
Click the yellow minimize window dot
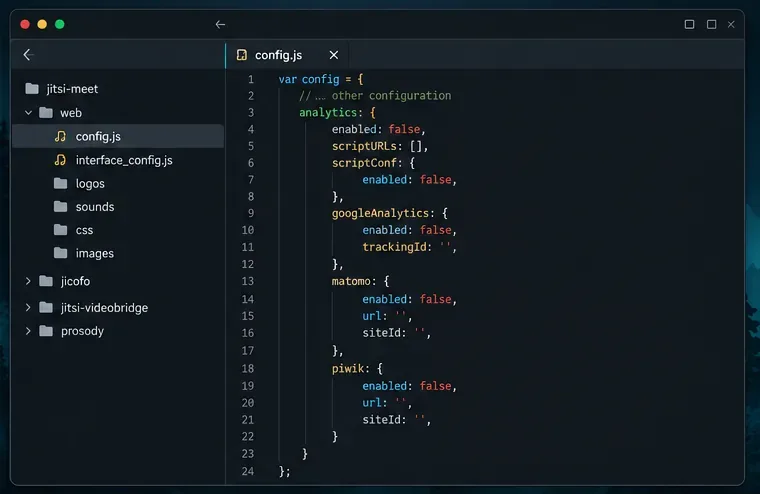click(x=42, y=24)
